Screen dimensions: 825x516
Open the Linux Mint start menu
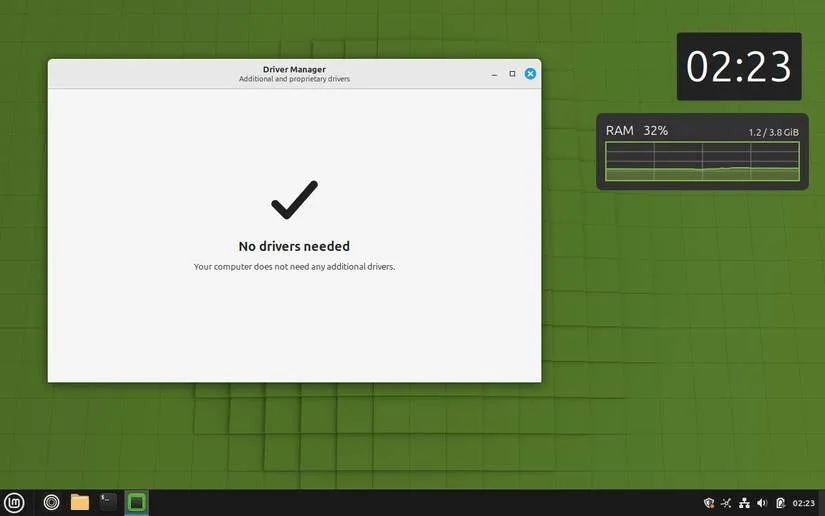(14, 503)
